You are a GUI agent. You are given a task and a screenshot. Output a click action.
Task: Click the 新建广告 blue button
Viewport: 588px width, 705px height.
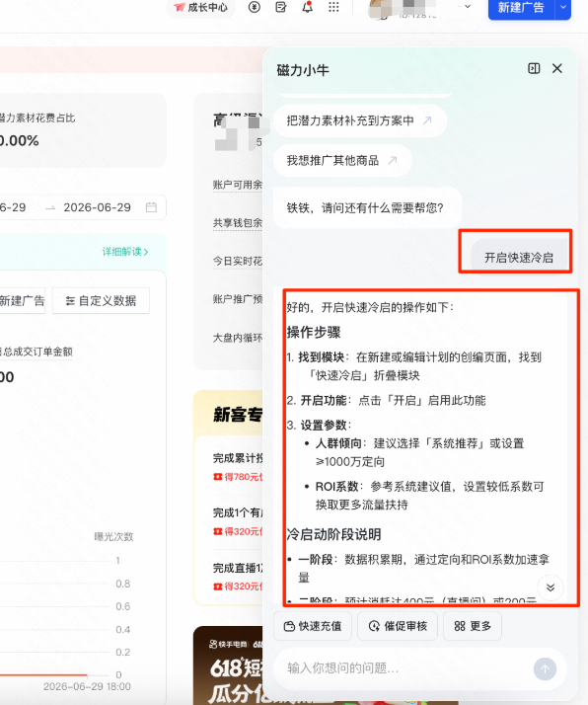521,8
